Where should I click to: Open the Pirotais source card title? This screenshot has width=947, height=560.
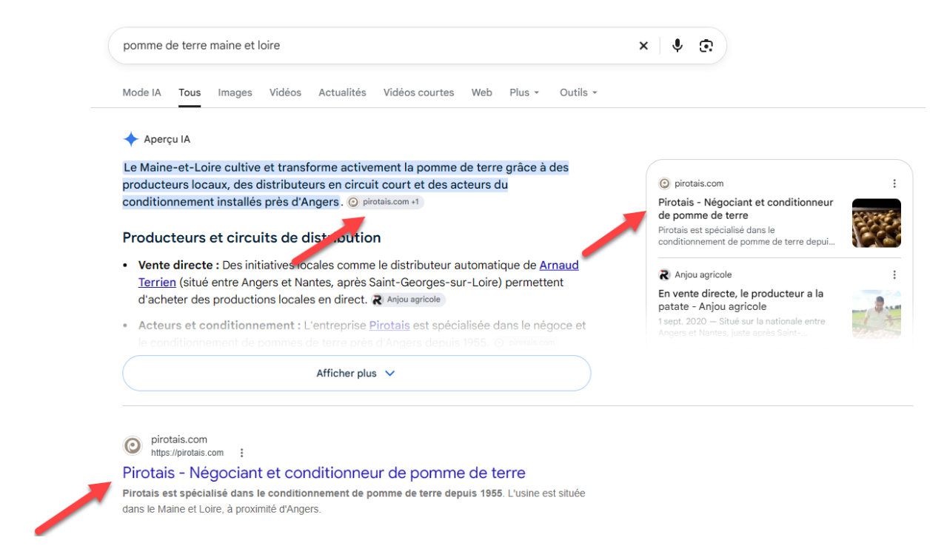coord(746,209)
